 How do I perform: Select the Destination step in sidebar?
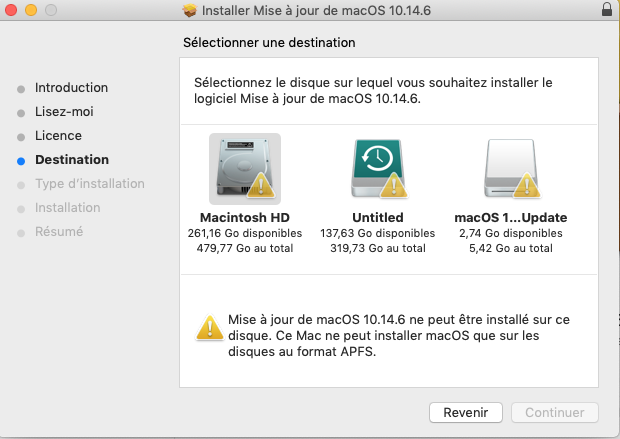(x=72, y=160)
